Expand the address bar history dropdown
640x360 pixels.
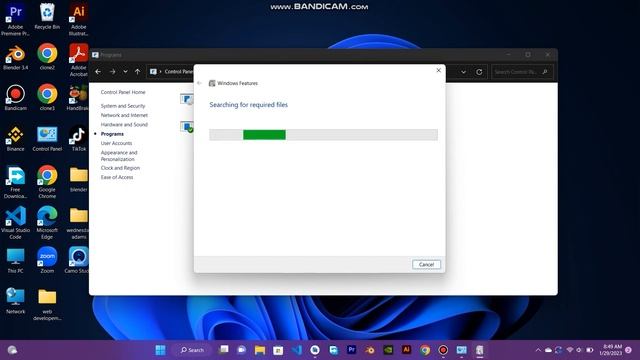[x=463, y=72]
